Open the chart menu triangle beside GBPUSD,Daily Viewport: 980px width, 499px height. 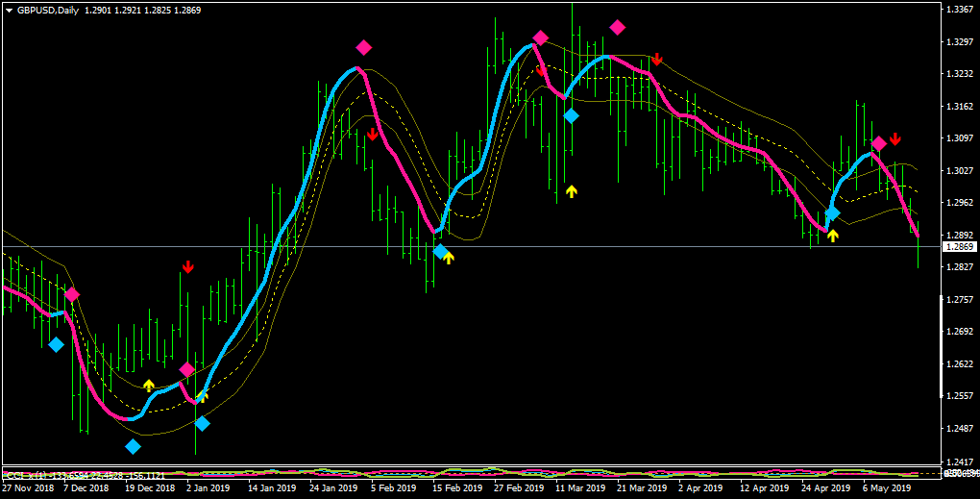(x=10, y=11)
